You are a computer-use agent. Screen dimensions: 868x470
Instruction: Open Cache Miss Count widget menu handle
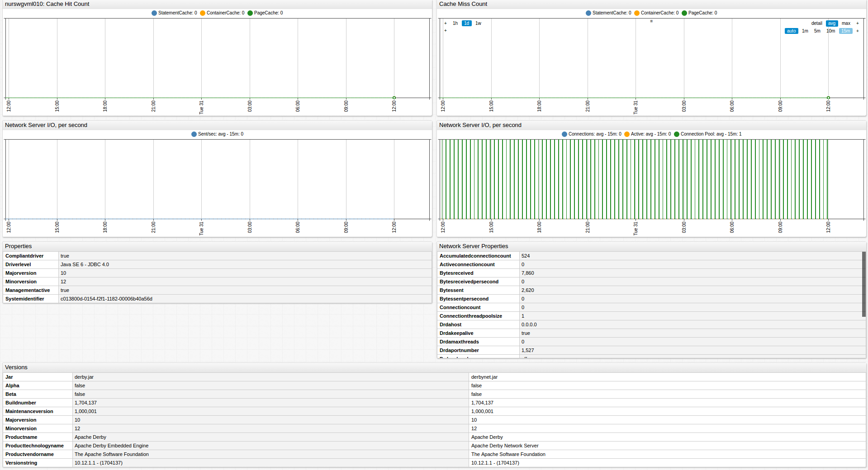click(651, 21)
